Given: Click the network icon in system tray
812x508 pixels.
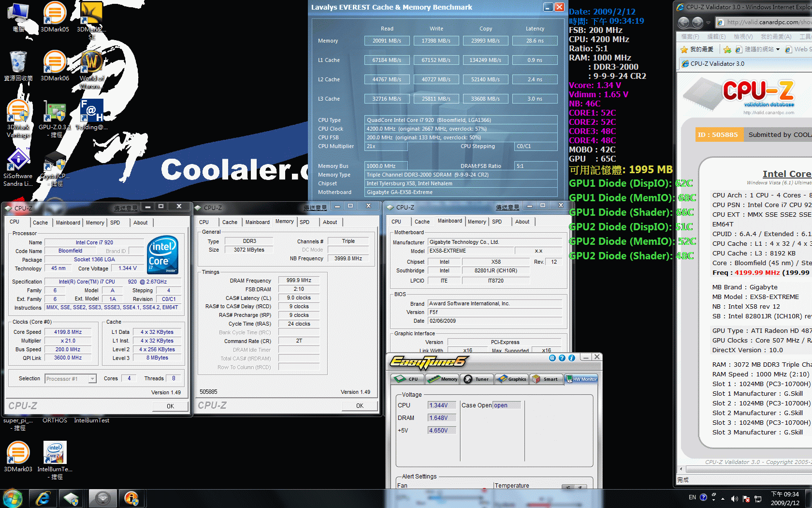Looking at the screenshot, I should (x=758, y=498).
